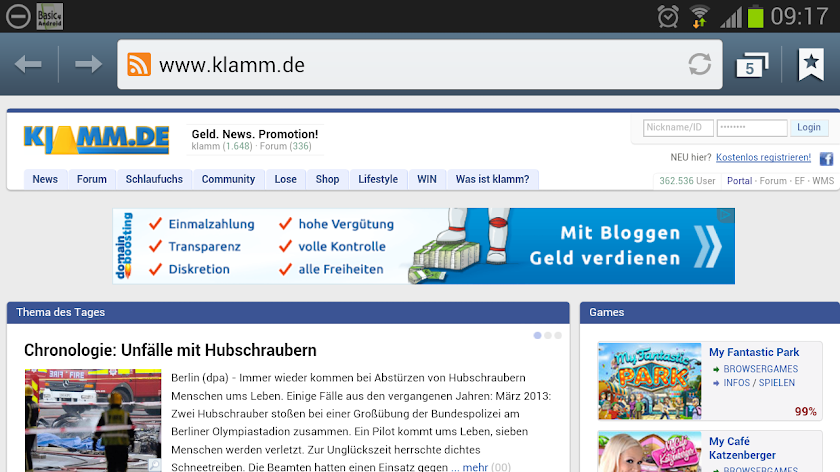Screen dimensions: 840x472
Task: Click the klamm (1.648) counter text
Action: 222,146
